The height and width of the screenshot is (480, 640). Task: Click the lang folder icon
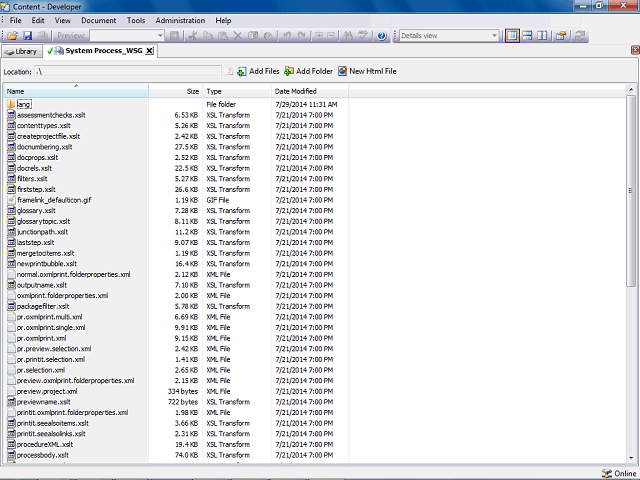coord(11,104)
